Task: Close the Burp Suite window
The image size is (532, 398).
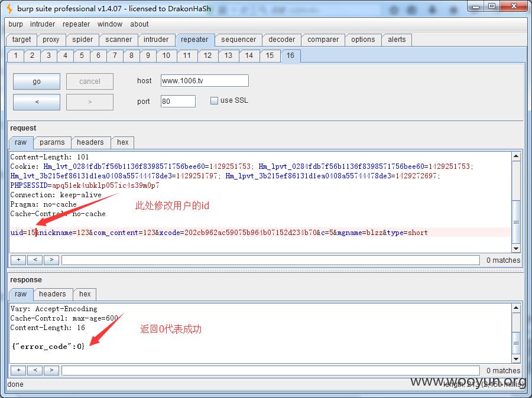Action: pos(514,6)
